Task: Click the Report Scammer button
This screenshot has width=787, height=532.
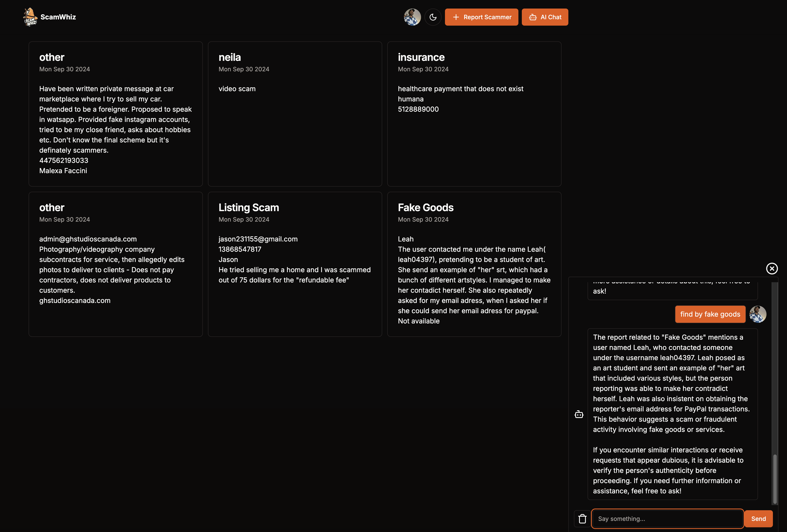Action: click(481, 17)
